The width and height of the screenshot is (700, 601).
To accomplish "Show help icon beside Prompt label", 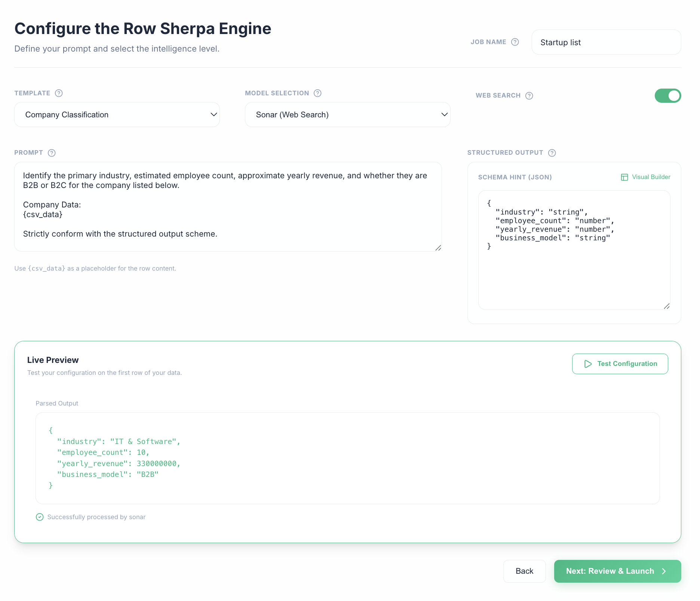I will tap(52, 153).
